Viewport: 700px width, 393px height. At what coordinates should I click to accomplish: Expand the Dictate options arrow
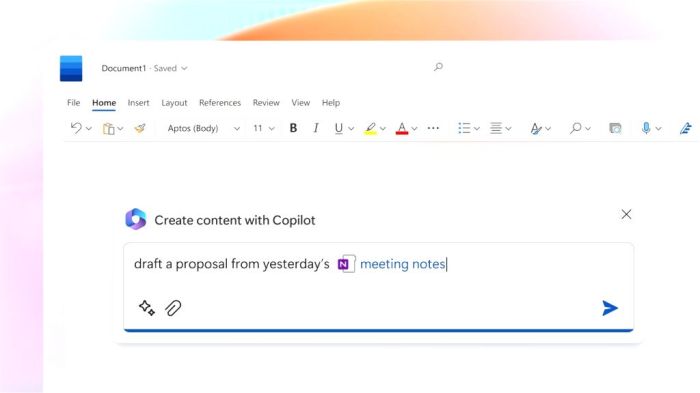(658, 129)
